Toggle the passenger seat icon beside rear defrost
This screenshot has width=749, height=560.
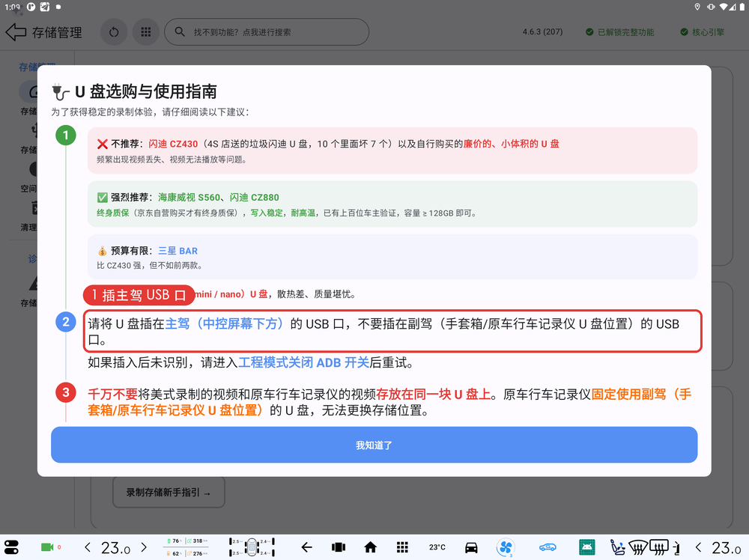(x=676, y=548)
